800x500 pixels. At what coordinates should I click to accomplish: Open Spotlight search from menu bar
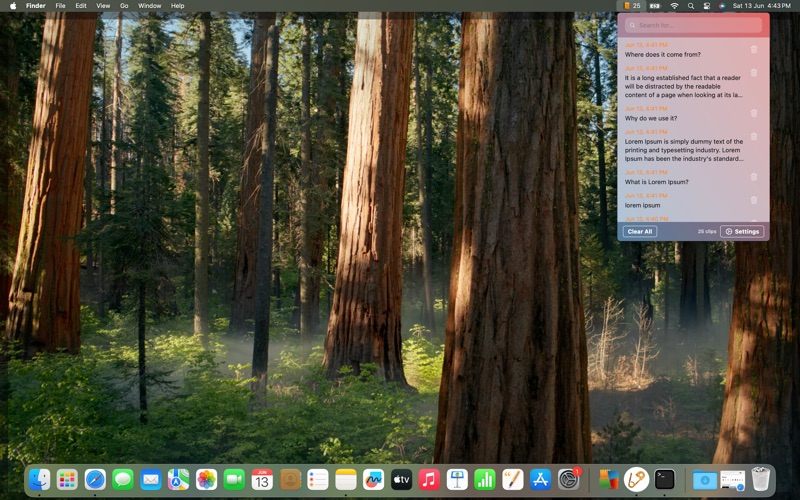691,6
